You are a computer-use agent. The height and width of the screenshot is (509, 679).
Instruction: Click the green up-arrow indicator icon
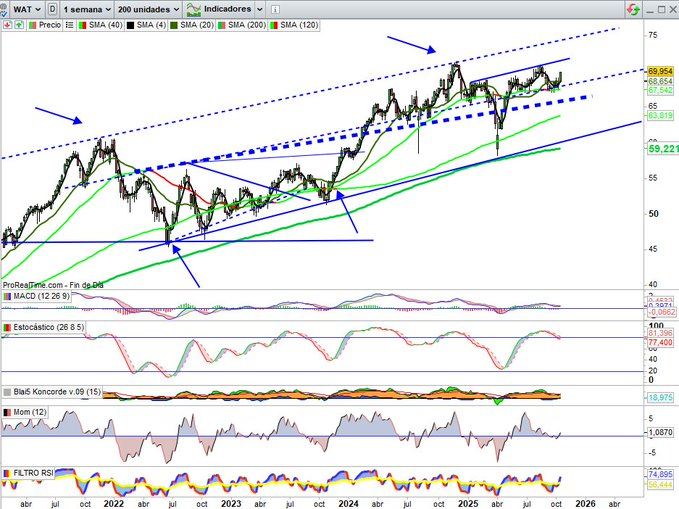(x=19, y=25)
